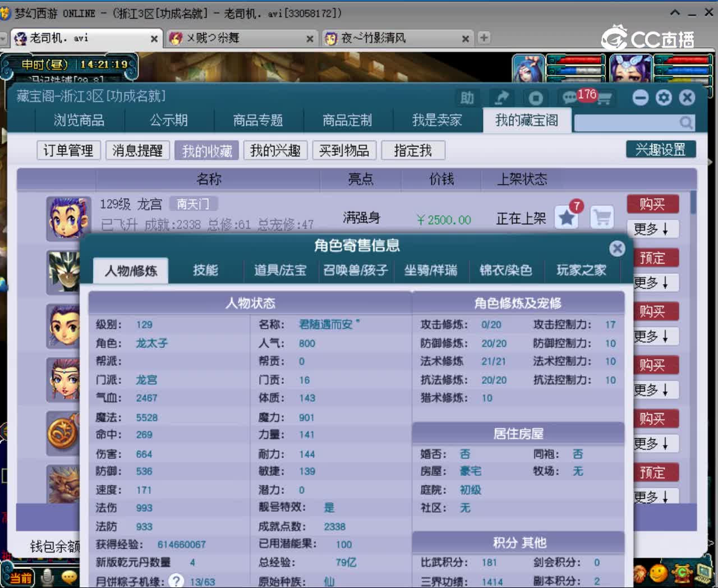This screenshot has height=588, width=718.
Task: Expand 更多 dropdown for 龙宫 listing
Action: tap(653, 229)
